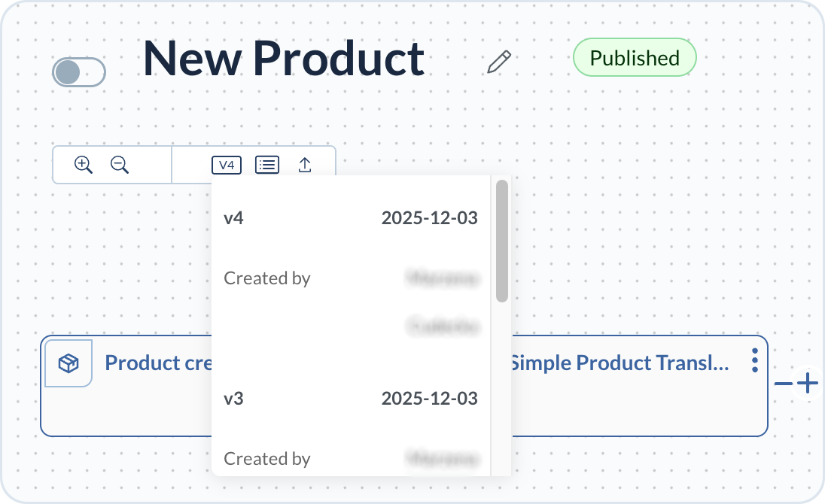Screen dimensions: 825x504
Task: Click the list view icon in toolbar
Action: point(267,165)
